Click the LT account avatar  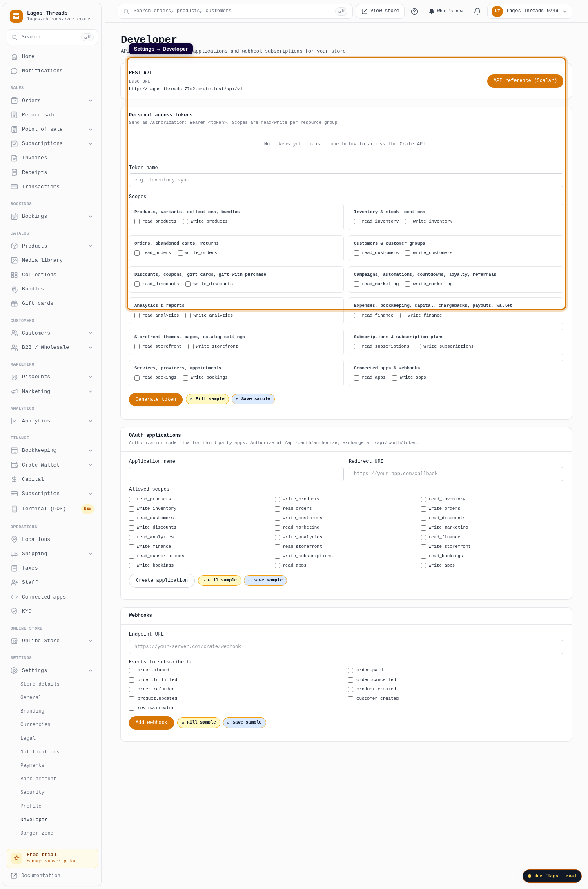pos(497,11)
